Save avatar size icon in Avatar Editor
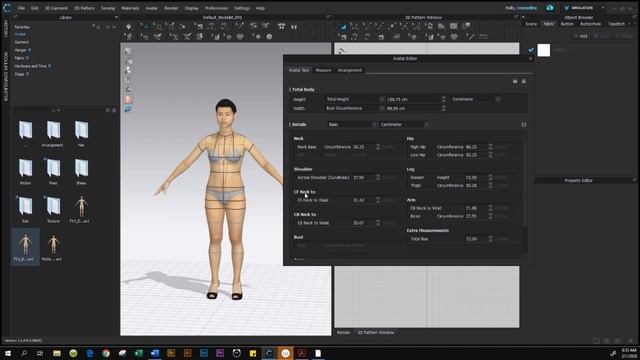The width and height of the screenshot is (640, 360). [x=524, y=81]
